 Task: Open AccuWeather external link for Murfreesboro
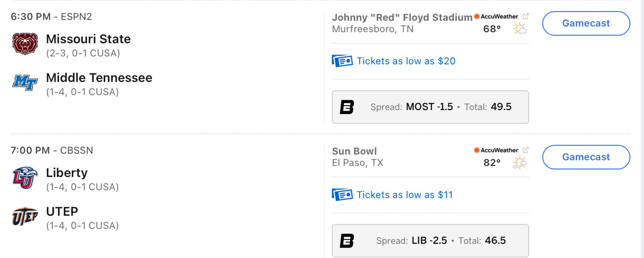click(526, 16)
